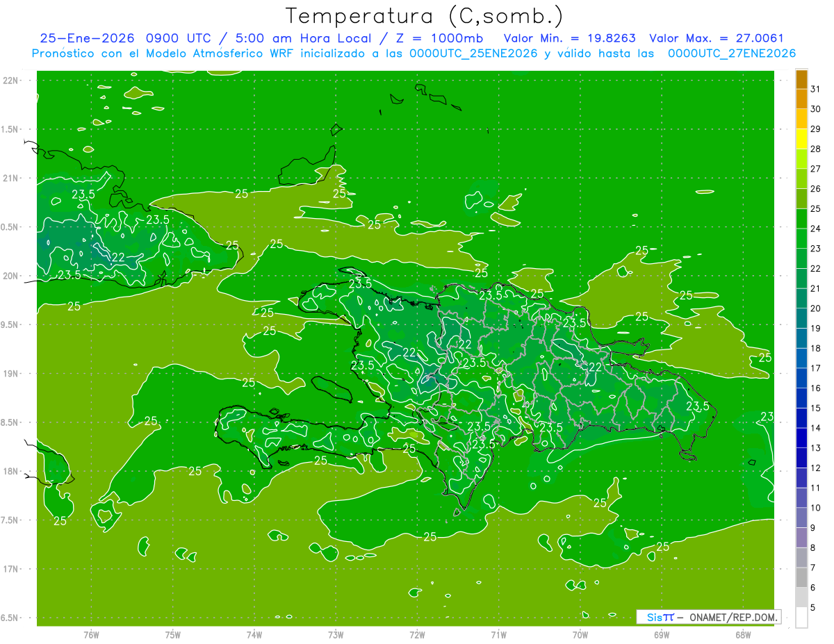Click the color scale value 15
Viewport: 834px width, 644px height.
point(816,408)
